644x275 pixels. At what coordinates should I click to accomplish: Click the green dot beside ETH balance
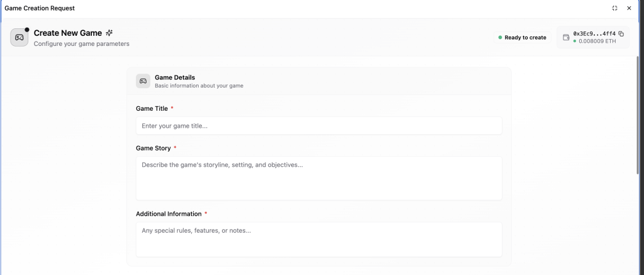(575, 42)
